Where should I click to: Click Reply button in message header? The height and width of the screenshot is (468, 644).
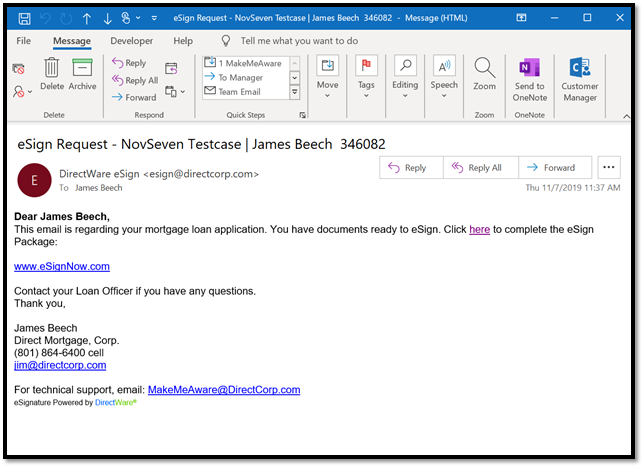click(x=411, y=167)
